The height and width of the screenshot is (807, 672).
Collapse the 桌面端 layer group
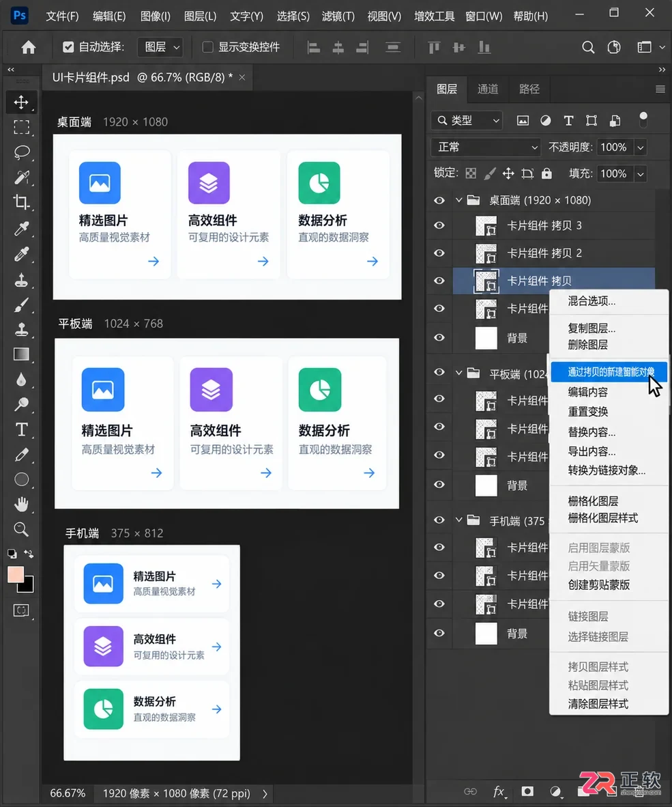458,200
